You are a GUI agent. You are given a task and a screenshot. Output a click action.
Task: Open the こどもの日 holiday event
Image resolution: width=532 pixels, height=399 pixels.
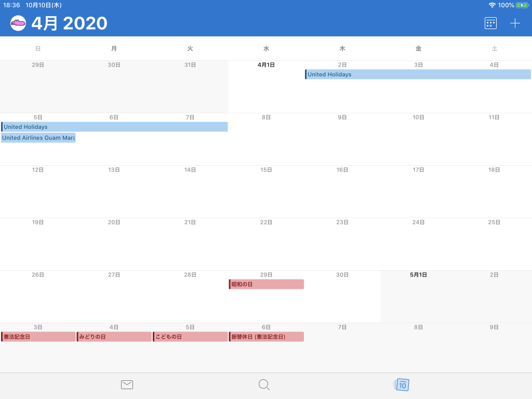[x=190, y=337]
